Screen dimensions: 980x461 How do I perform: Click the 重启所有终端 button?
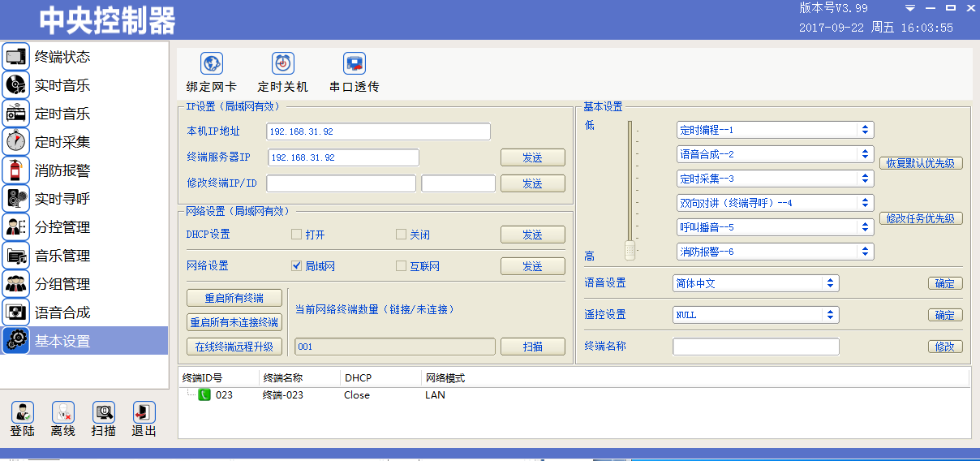tap(234, 298)
